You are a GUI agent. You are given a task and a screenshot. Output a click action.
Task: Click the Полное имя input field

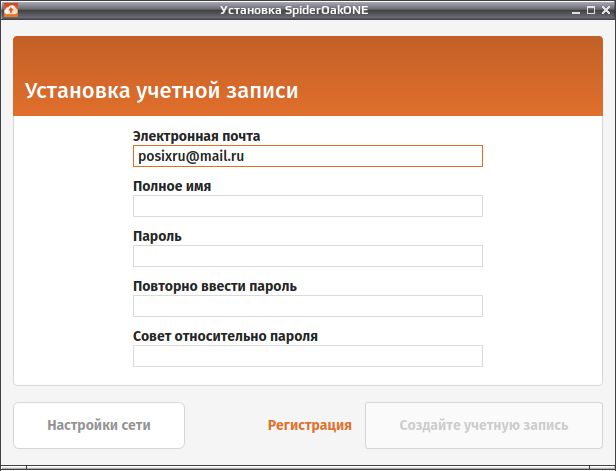[308, 206]
